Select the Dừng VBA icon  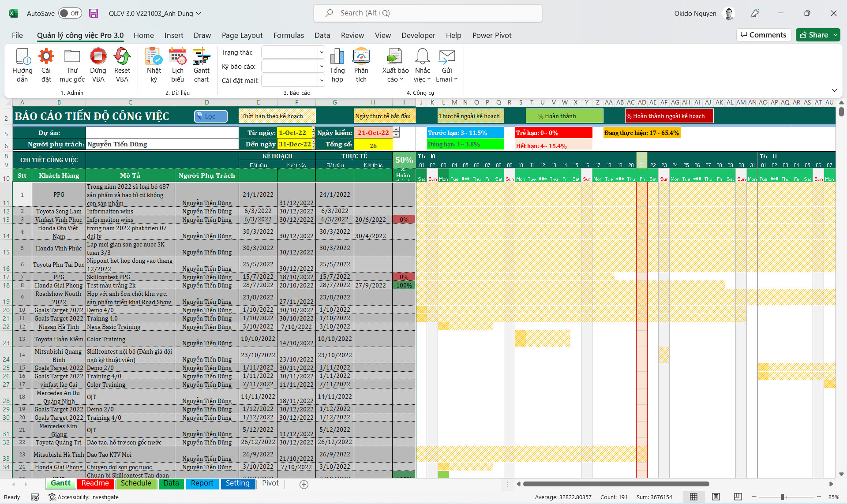click(98, 64)
